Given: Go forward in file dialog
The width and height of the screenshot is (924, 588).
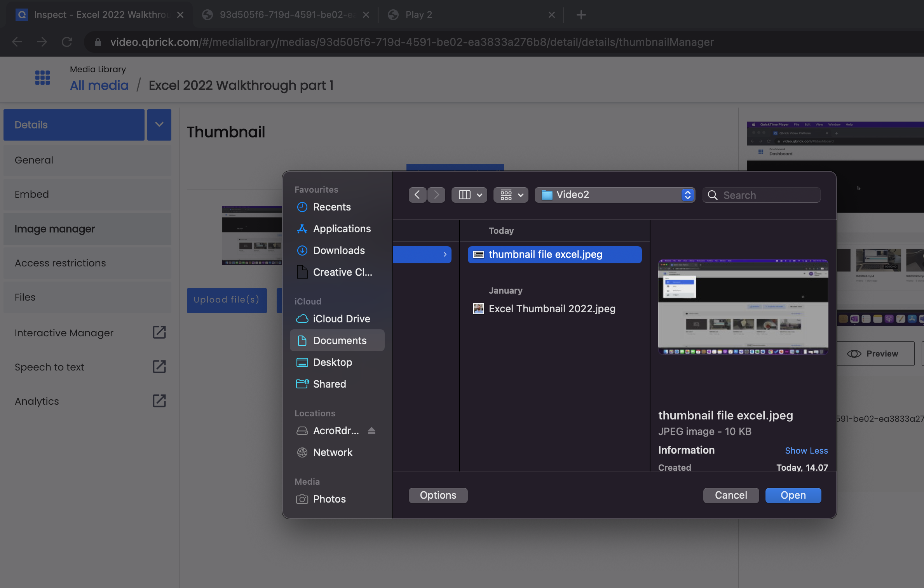Looking at the screenshot, I should pos(436,195).
